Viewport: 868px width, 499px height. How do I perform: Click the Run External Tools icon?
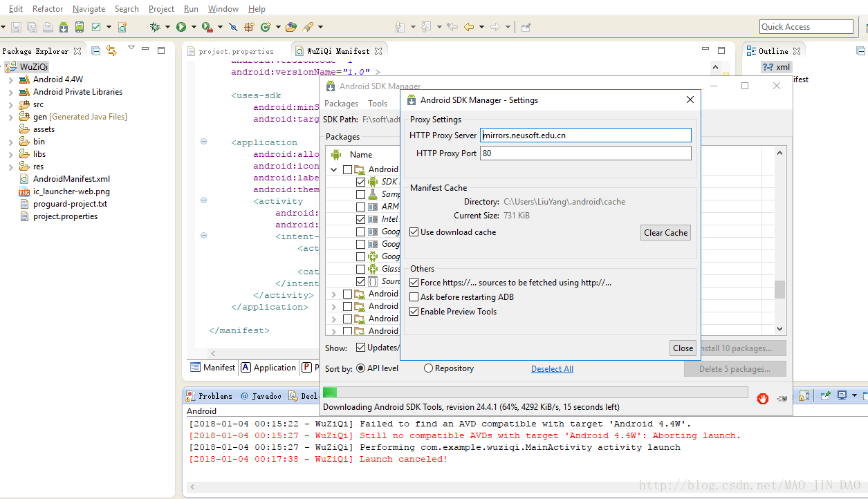click(207, 27)
